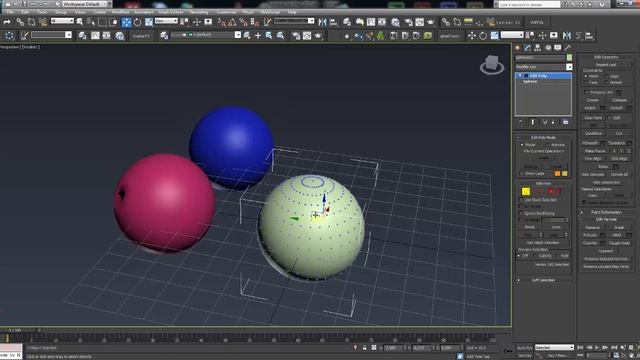
Task: Select the Normal constraint radio button
Action: pyautogui.click(x=607, y=82)
